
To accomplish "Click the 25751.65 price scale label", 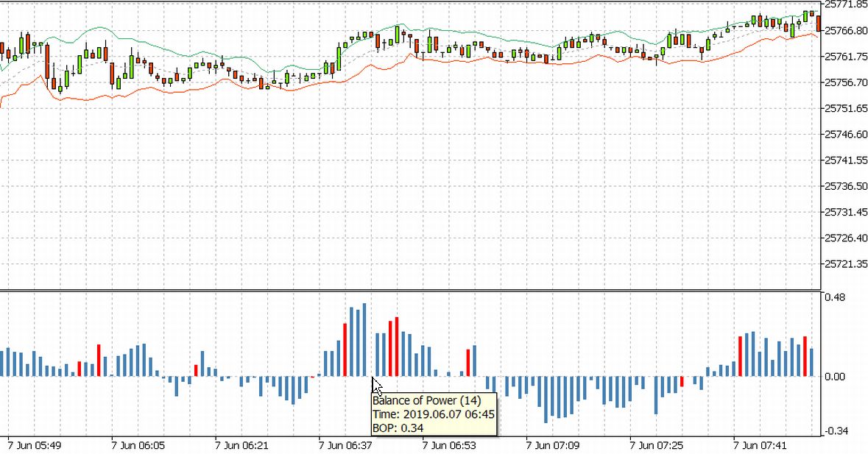I will (x=845, y=108).
